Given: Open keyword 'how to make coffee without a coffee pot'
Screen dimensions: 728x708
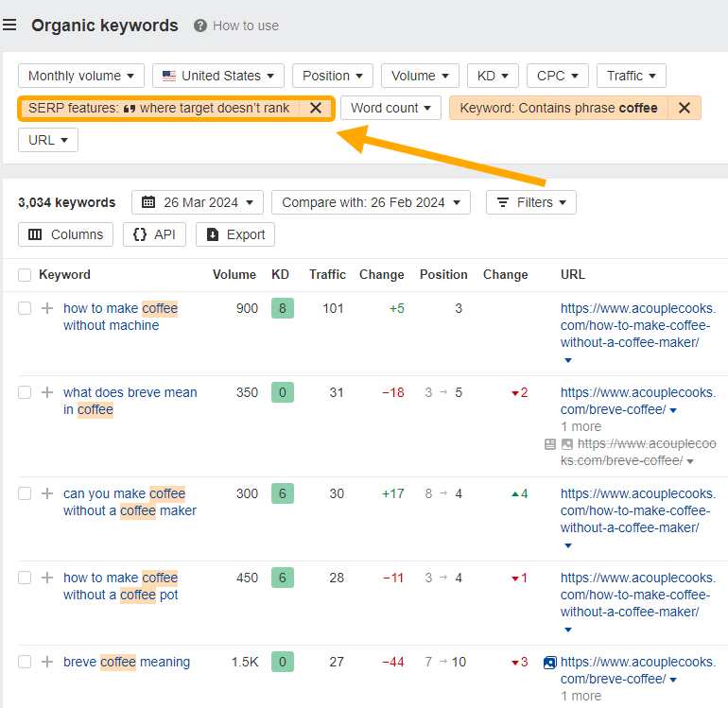Looking at the screenshot, I should (121, 586).
